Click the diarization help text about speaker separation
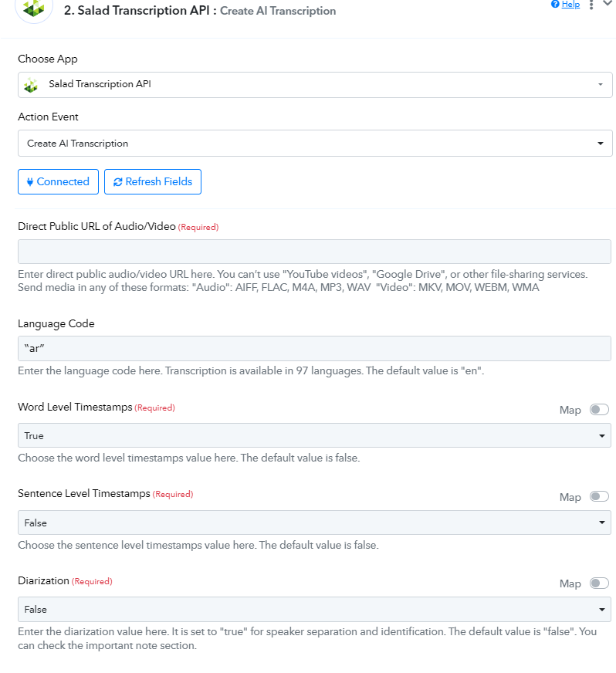The width and height of the screenshot is (616, 673). pos(307,638)
